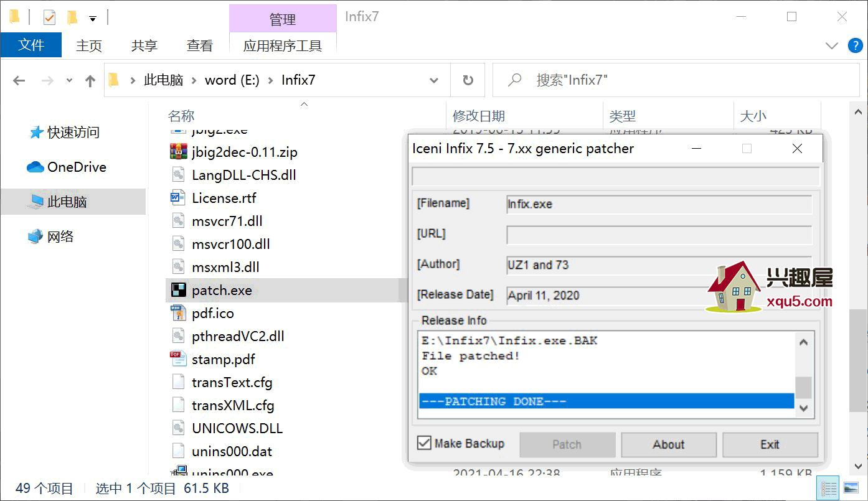Sort by the 类型 column header

coord(623,116)
